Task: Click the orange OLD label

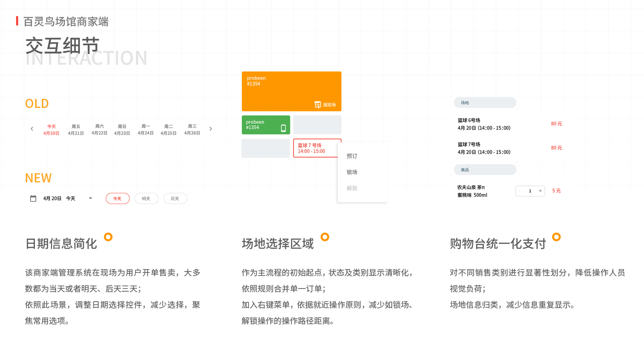Action: pyautogui.click(x=37, y=104)
